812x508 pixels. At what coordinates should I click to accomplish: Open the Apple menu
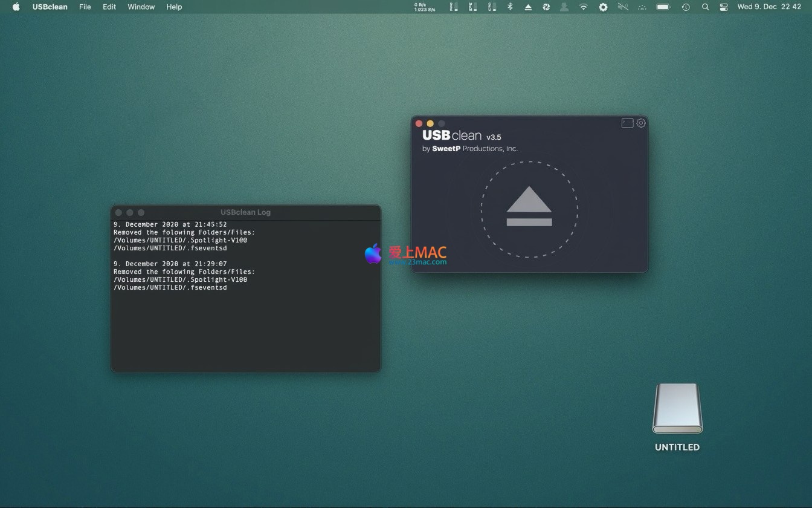pyautogui.click(x=16, y=7)
